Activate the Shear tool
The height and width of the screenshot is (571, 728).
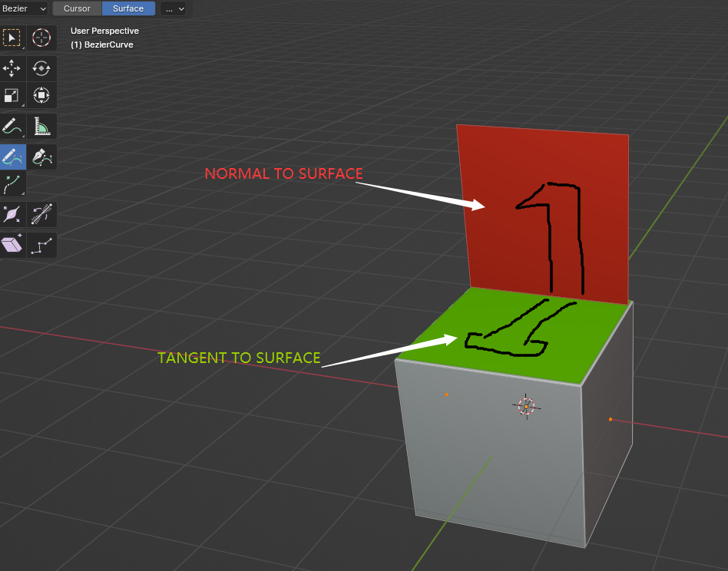click(12, 245)
